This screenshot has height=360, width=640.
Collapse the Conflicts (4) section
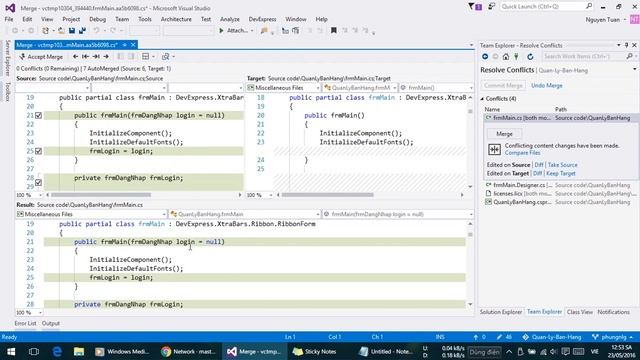click(482, 99)
